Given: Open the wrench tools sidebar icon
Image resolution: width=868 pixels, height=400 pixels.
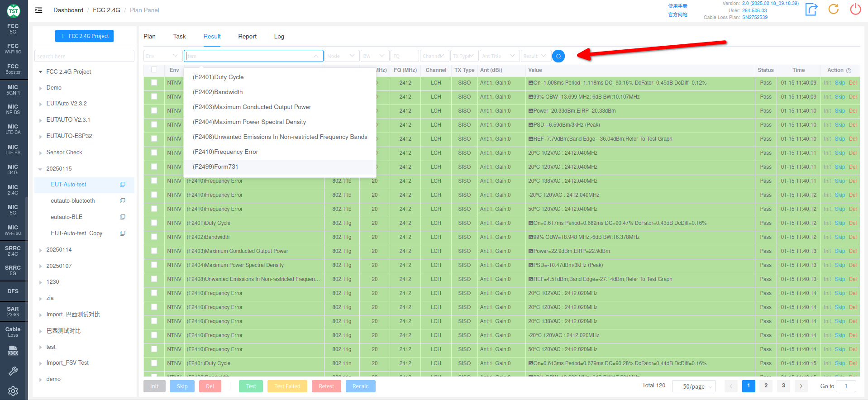Looking at the screenshot, I should coord(13,371).
